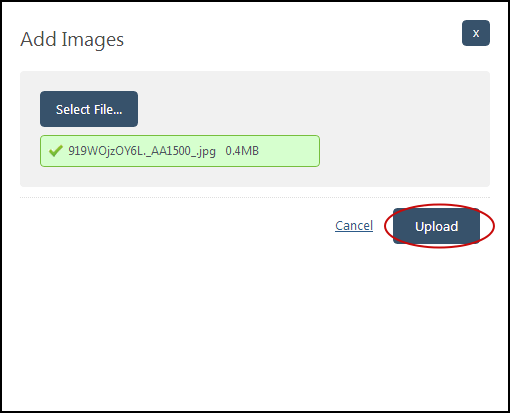Cancel the image upload
Viewport: 510px width, 413px height.
coord(354,226)
